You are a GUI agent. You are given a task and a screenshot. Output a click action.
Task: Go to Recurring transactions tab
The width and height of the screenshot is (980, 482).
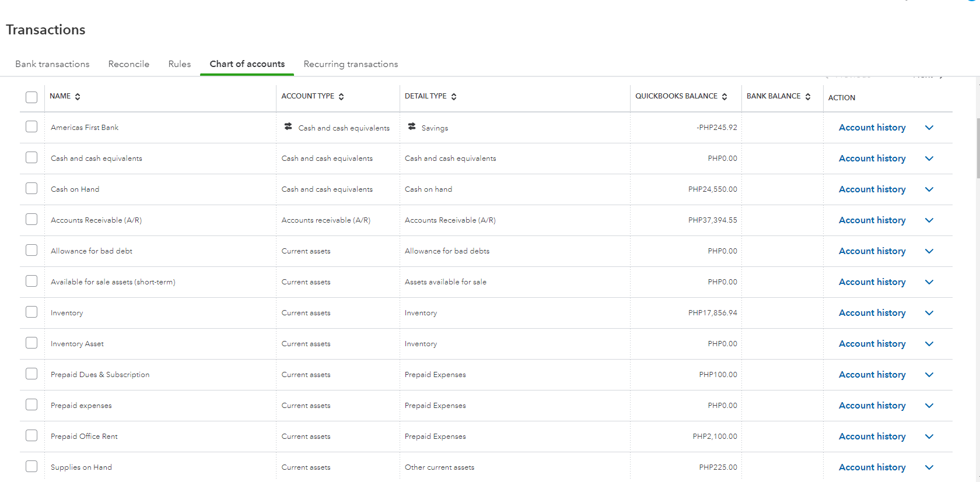pyautogui.click(x=351, y=64)
